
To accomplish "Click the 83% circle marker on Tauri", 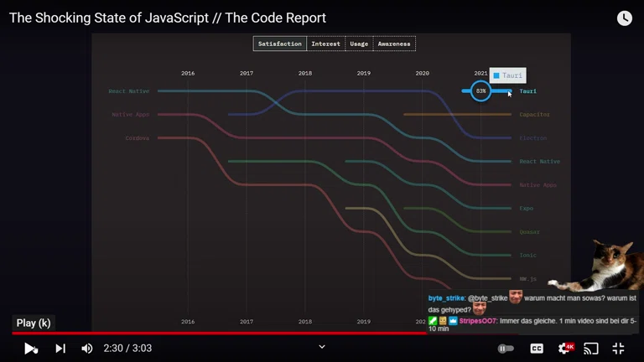I will tap(480, 90).
